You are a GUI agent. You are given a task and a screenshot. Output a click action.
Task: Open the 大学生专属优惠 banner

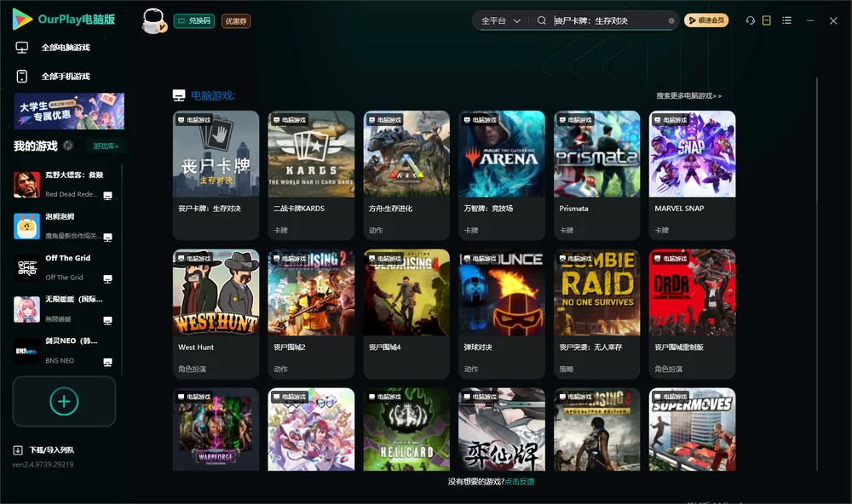(69, 111)
